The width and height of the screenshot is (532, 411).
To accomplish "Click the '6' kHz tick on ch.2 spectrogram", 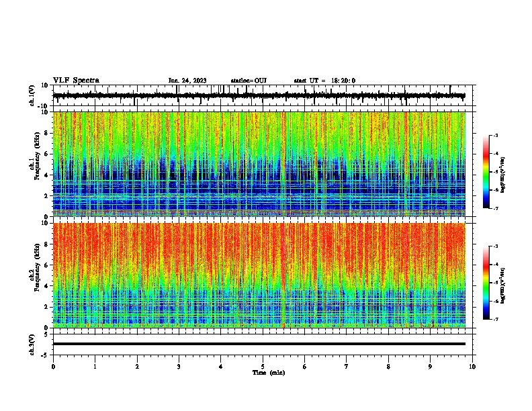I will pyautogui.click(x=46, y=265).
